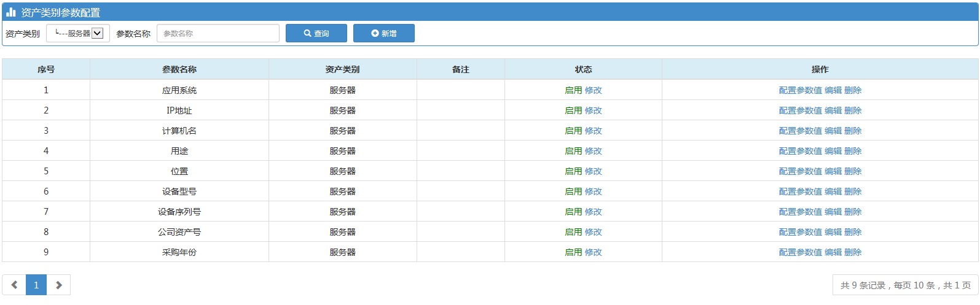Click 删除 for 用途 row

pos(853,151)
